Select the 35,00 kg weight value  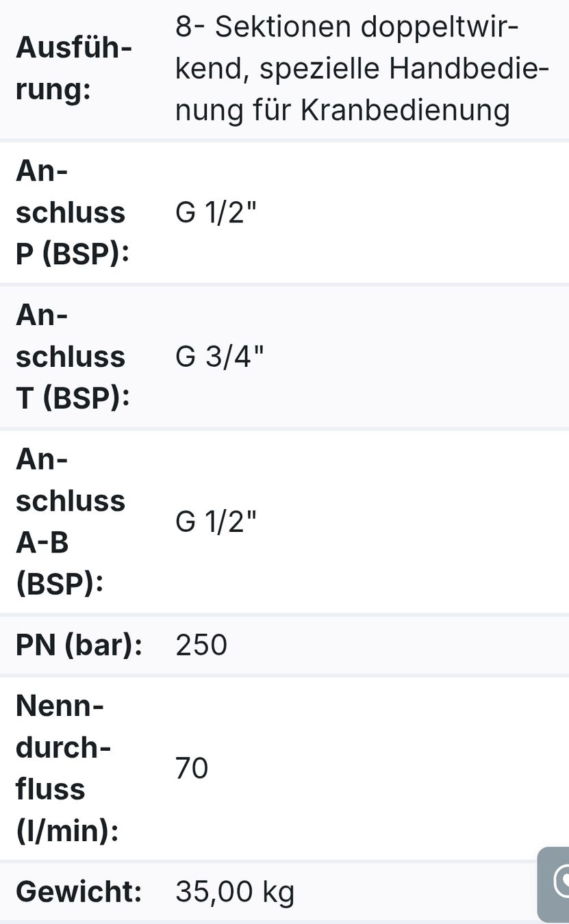click(x=235, y=891)
